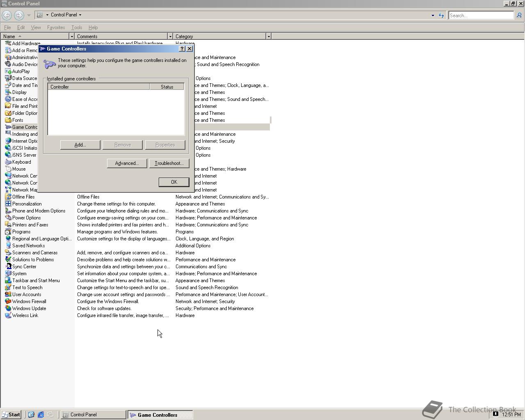Click the Add... button
Viewport: 525px width, 420px height.
80,145
